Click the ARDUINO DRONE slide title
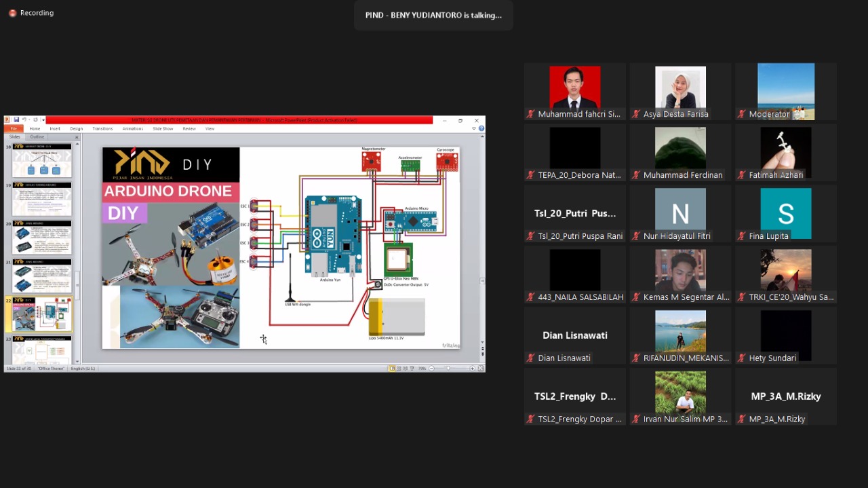This screenshot has height=488, width=868. [x=168, y=191]
